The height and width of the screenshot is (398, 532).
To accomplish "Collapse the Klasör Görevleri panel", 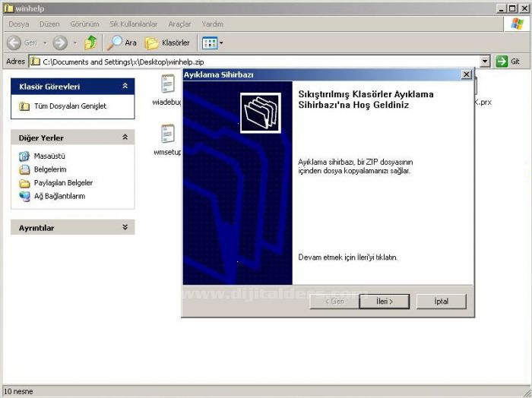I will click(x=125, y=87).
